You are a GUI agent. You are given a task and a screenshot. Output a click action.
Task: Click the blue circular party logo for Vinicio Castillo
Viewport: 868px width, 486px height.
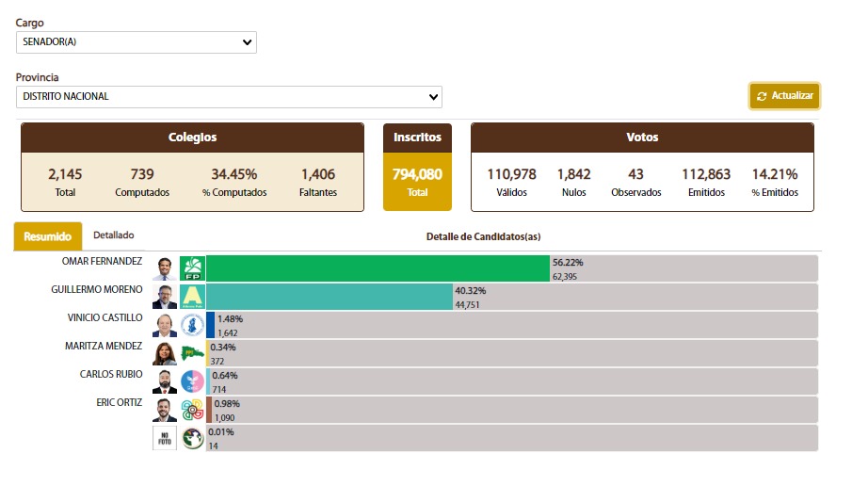tap(192, 325)
